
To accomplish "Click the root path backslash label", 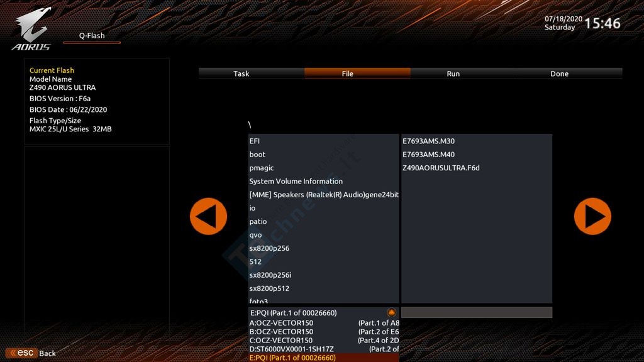I will pos(250,125).
